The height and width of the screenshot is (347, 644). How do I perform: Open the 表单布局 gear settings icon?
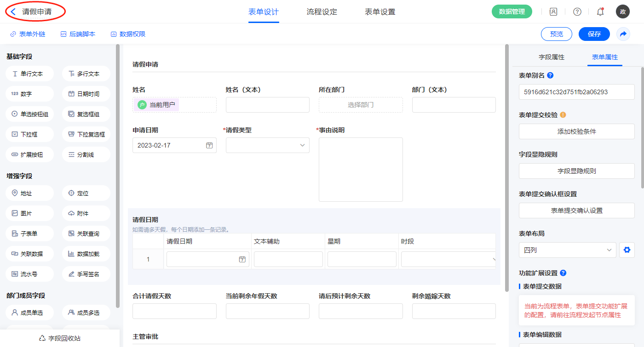tap(626, 250)
